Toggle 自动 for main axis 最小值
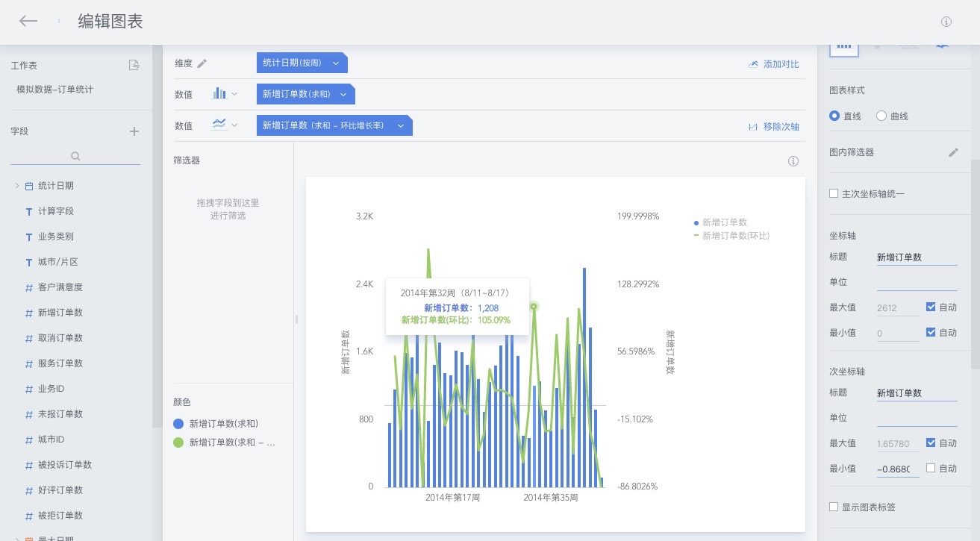This screenshot has height=541, width=980. 931,332
